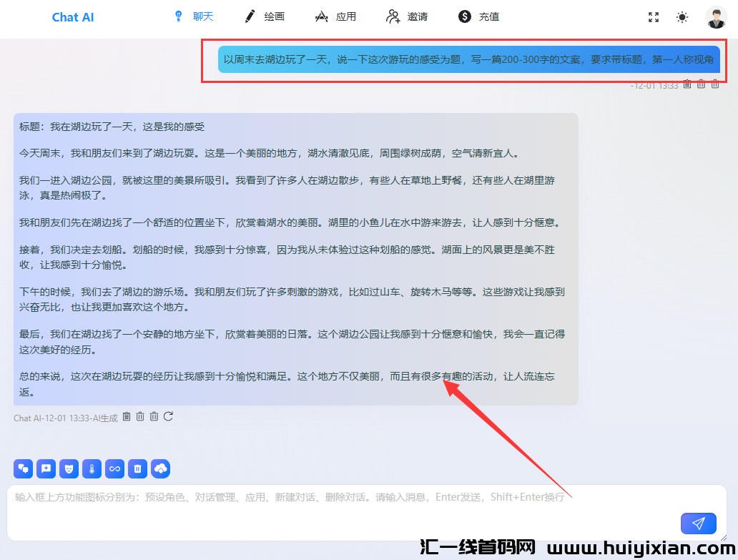Image resolution: width=738 pixels, height=560 pixels.
Task: Delete the conversation using the blue trash icon
Action: 137,468
